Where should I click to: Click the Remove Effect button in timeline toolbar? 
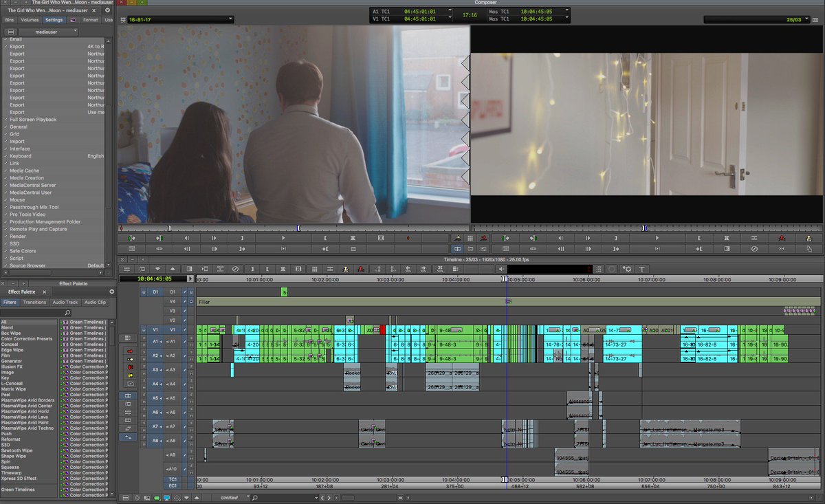[x=235, y=269]
